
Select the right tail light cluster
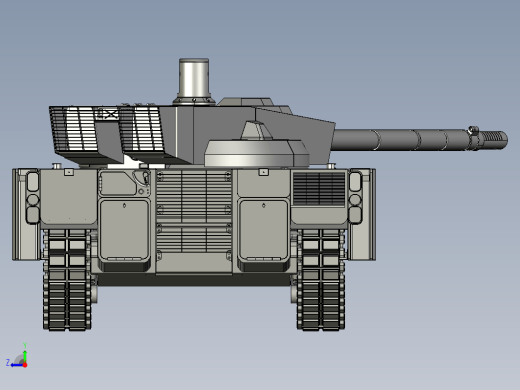[x=355, y=198]
